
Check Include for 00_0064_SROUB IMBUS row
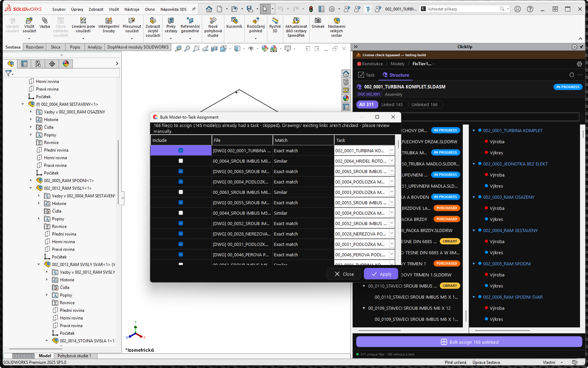[x=181, y=161]
